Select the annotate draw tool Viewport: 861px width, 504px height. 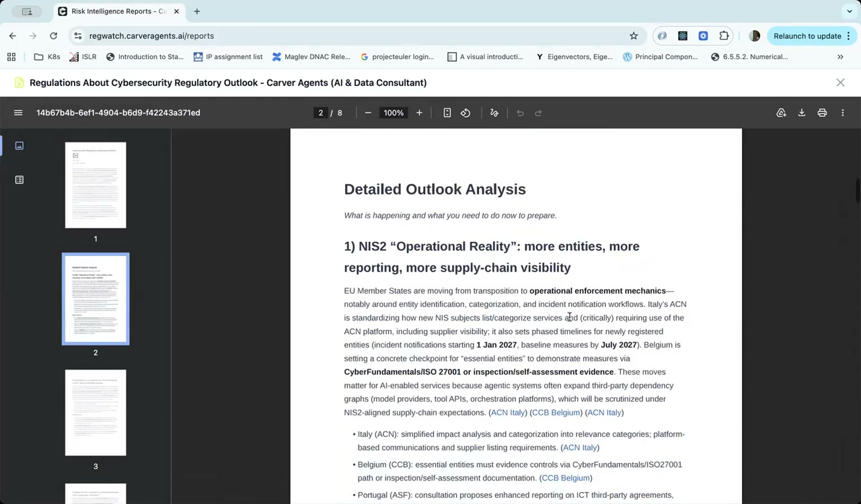pos(494,113)
